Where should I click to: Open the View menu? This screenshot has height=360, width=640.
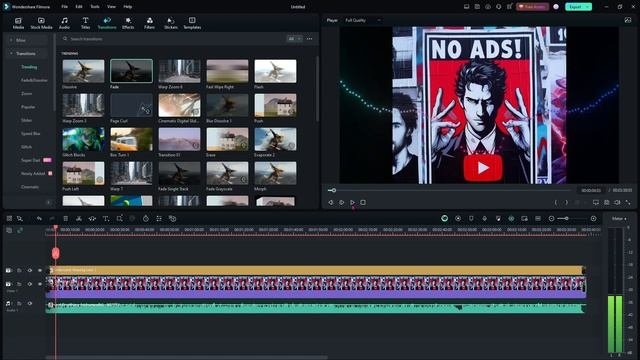(x=111, y=7)
